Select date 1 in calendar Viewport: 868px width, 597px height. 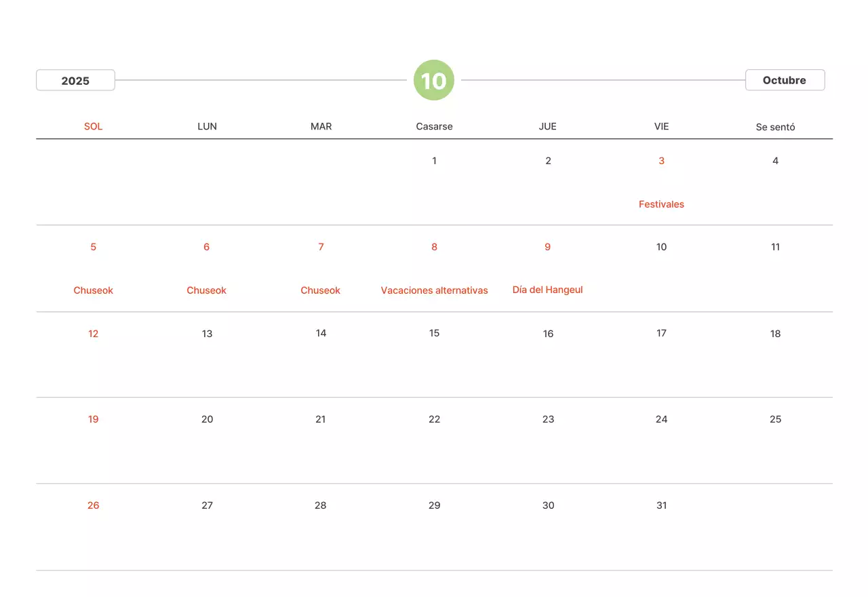434,161
